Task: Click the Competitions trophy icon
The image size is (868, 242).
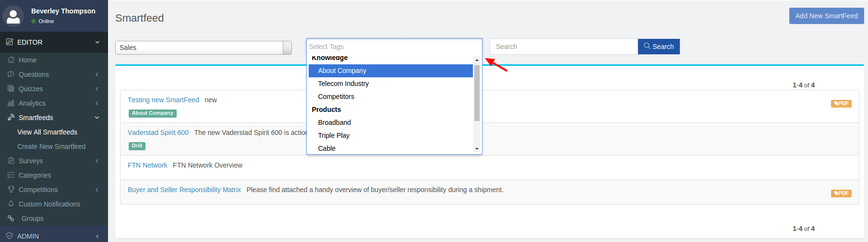Action: tap(11, 190)
